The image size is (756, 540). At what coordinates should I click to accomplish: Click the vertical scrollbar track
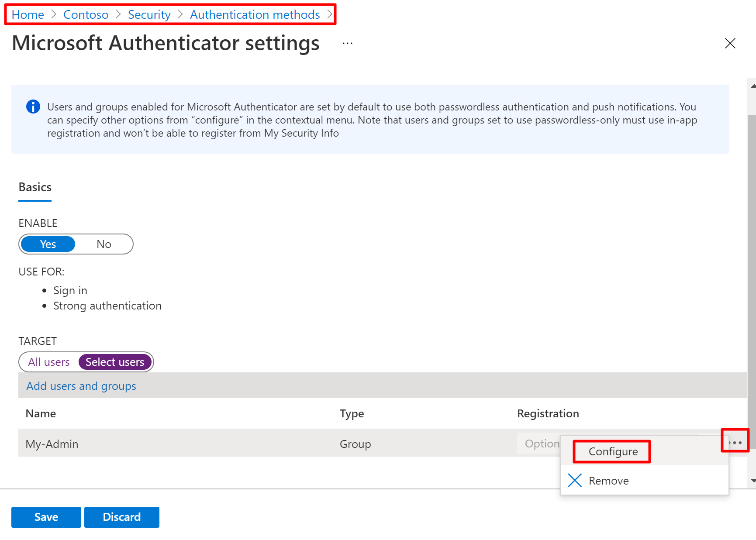pyautogui.click(x=752, y=262)
